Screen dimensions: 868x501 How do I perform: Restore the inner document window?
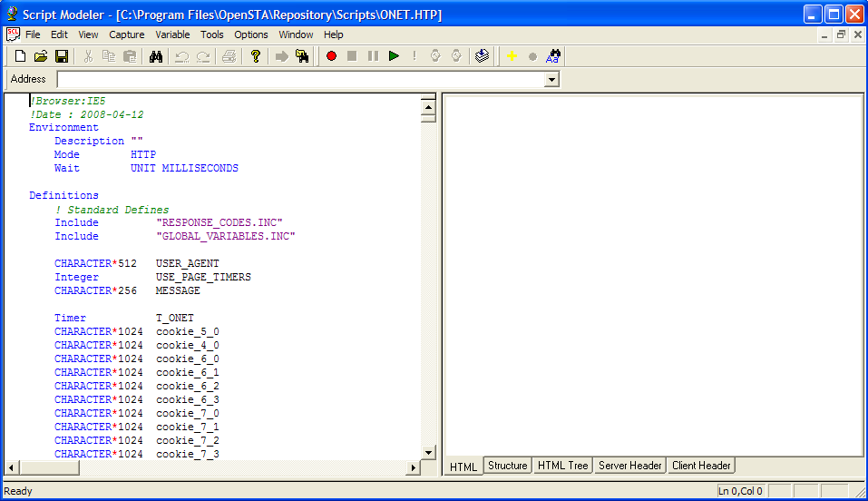coord(841,34)
